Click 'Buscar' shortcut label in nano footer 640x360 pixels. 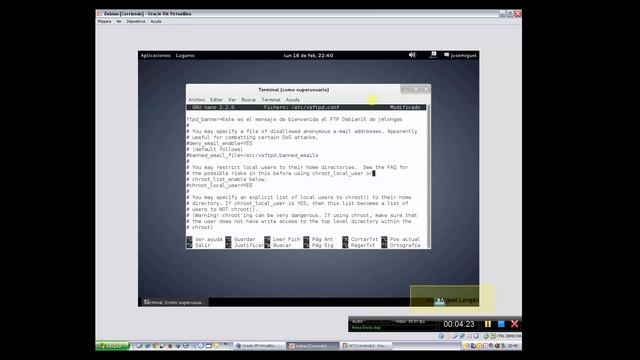point(282,245)
